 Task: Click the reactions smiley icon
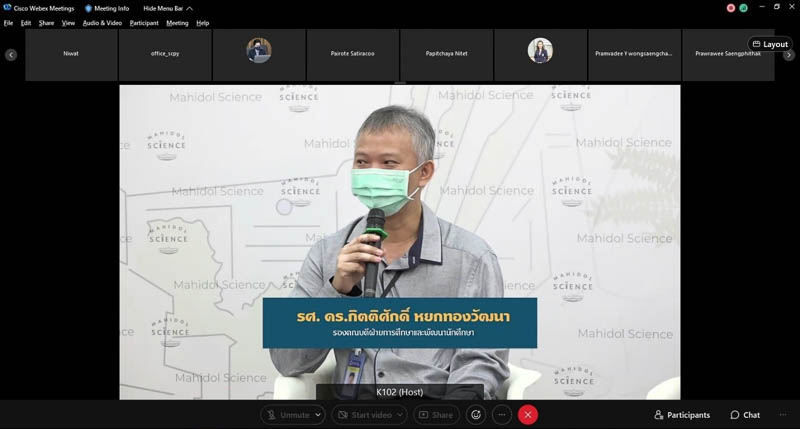coord(476,414)
